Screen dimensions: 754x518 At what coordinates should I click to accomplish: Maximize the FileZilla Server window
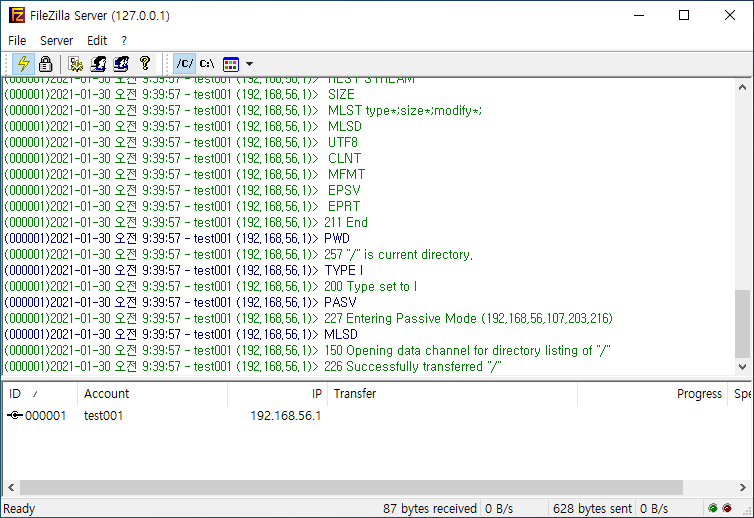click(x=684, y=15)
